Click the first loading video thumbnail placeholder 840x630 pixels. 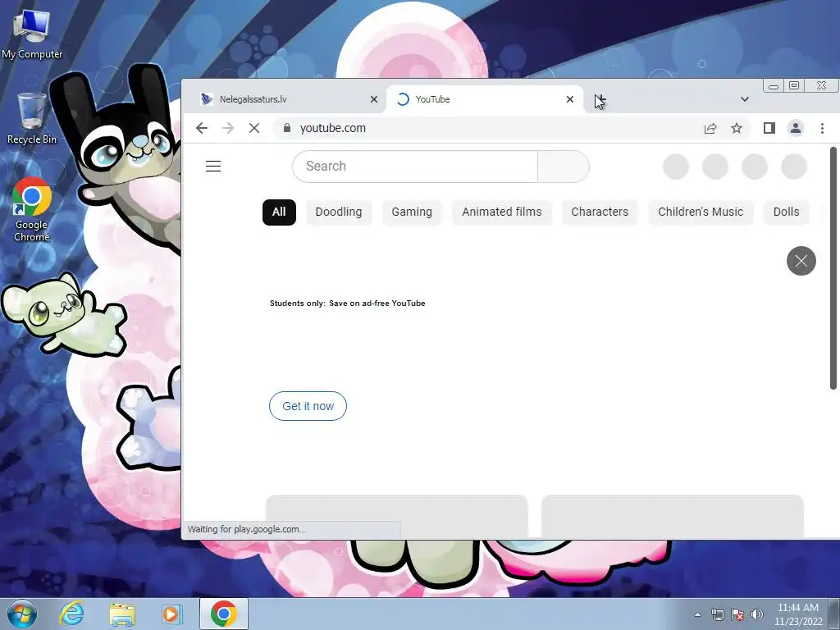click(x=397, y=517)
